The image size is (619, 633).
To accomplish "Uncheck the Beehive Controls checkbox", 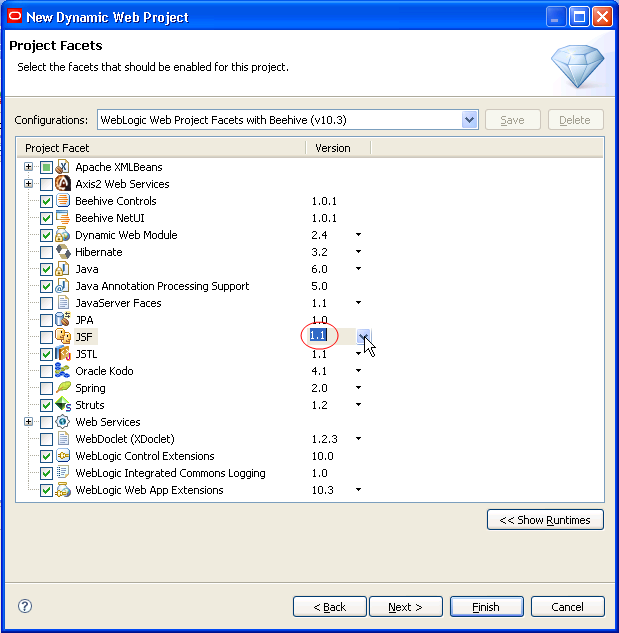I will point(46,201).
